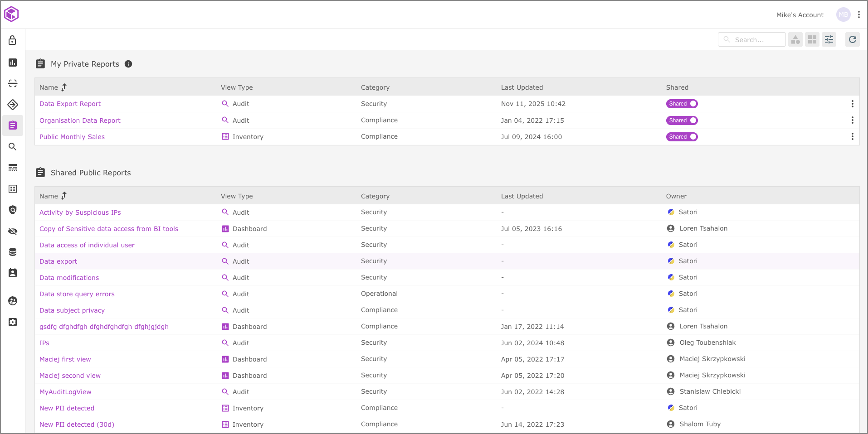Viewport: 868px width, 434px height.
Task: Open the lock icon in left sidebar
Action: (13, 40)
